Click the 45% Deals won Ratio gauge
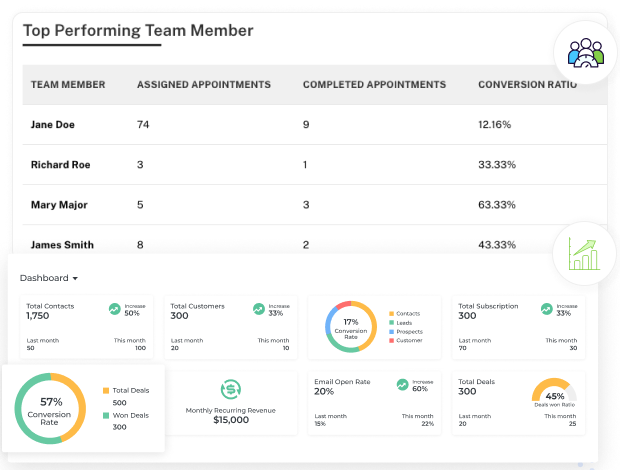 click(554, 392)
